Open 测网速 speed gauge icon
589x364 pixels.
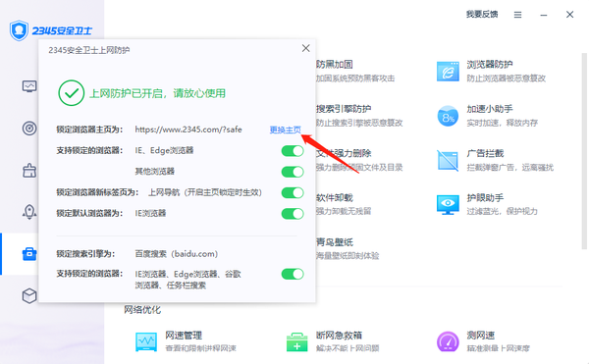click(448, 341)
